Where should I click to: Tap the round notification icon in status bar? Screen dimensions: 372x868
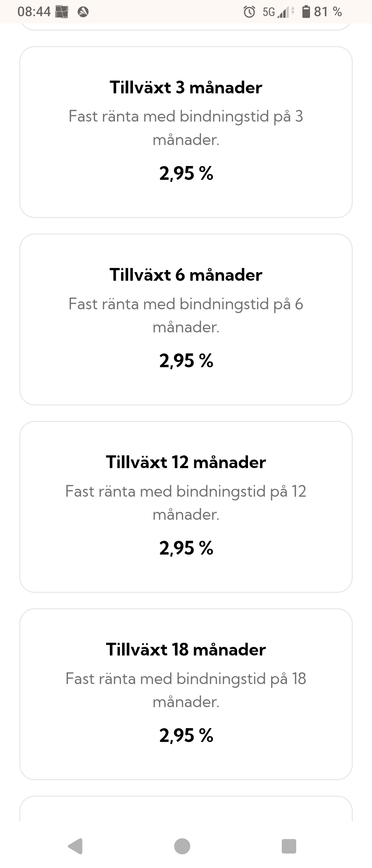click(83, 12)
